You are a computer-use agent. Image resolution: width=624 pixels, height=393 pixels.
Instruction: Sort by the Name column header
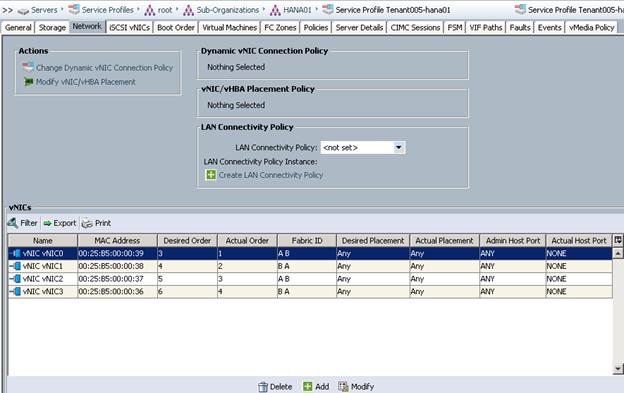pyautogui.click(x=43, y=240)
